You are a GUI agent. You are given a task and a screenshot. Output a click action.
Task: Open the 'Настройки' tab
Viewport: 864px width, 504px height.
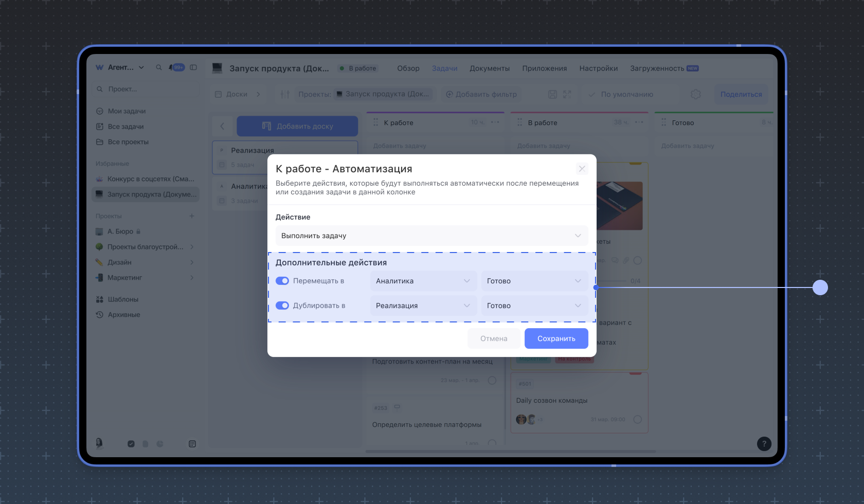coord(598,68)
